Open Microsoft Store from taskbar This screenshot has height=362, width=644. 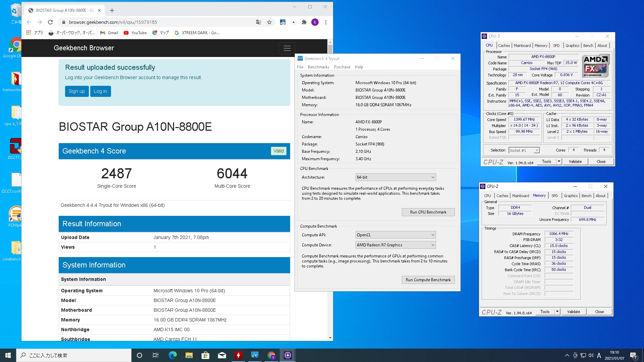(205, 355)
